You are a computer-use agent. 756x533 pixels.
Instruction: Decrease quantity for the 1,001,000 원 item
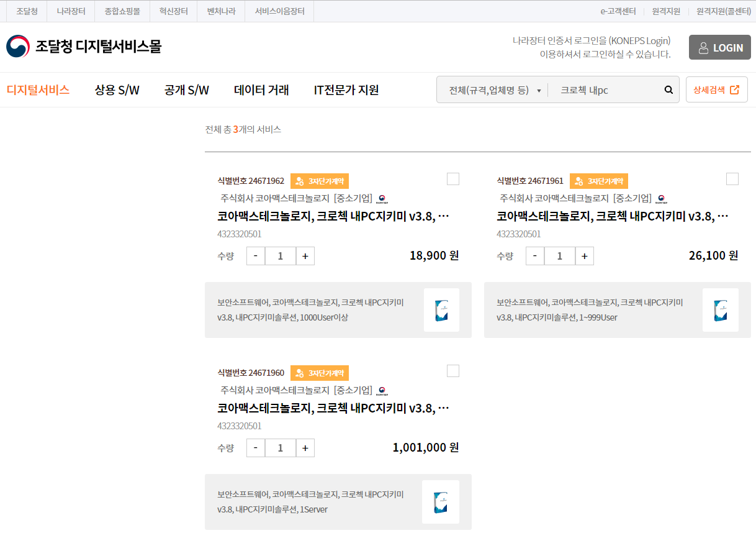tap(256, 448)
